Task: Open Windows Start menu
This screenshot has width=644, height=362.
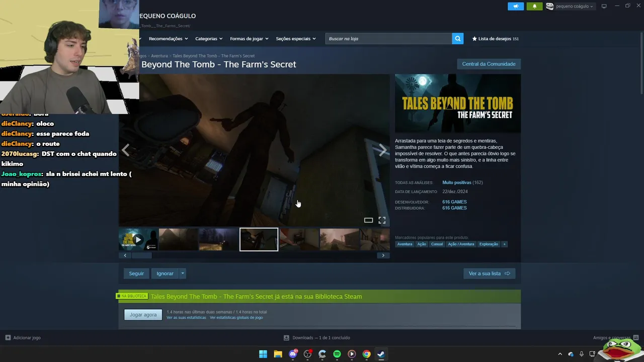Action: click(263, 354)
